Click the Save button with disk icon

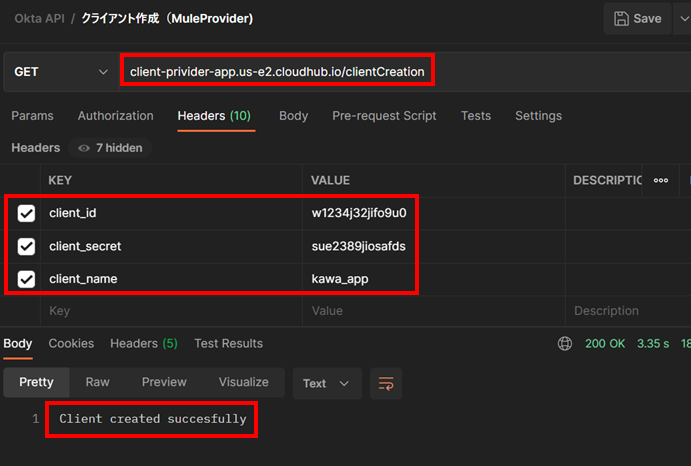click(x=637, y=18)
